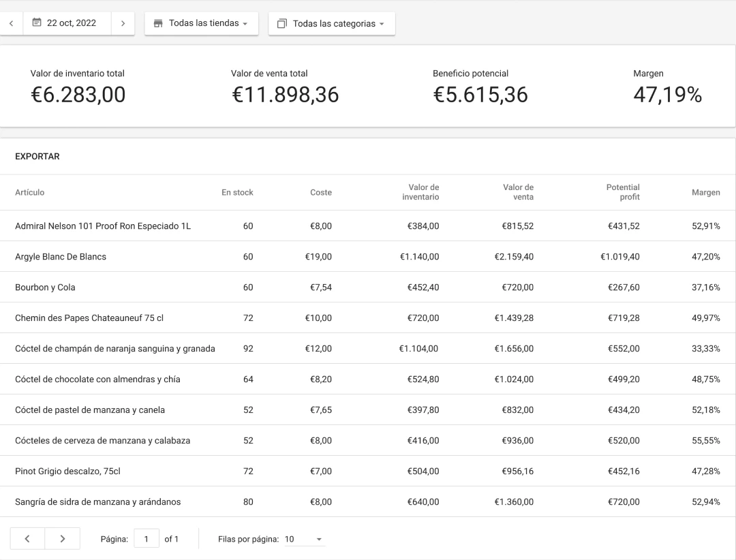
Task: Sort table by Artículo column header
Action: [x=30, y=193]
